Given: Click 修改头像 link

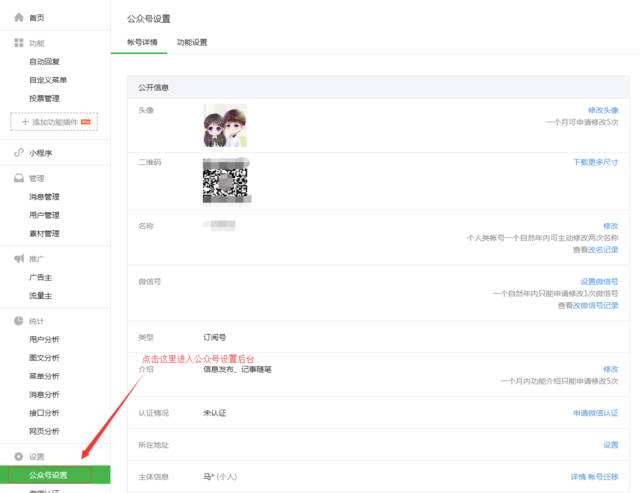Looking at the screenshot, I should click(602, 109).
